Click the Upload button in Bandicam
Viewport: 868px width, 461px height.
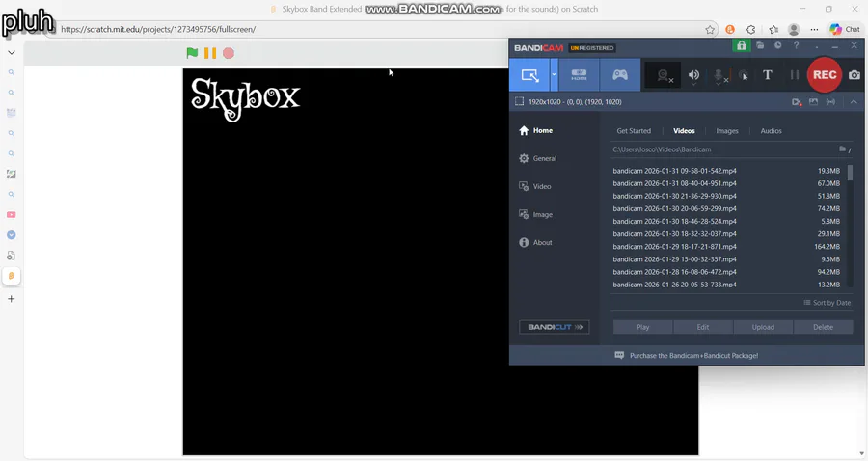(763, 327)
